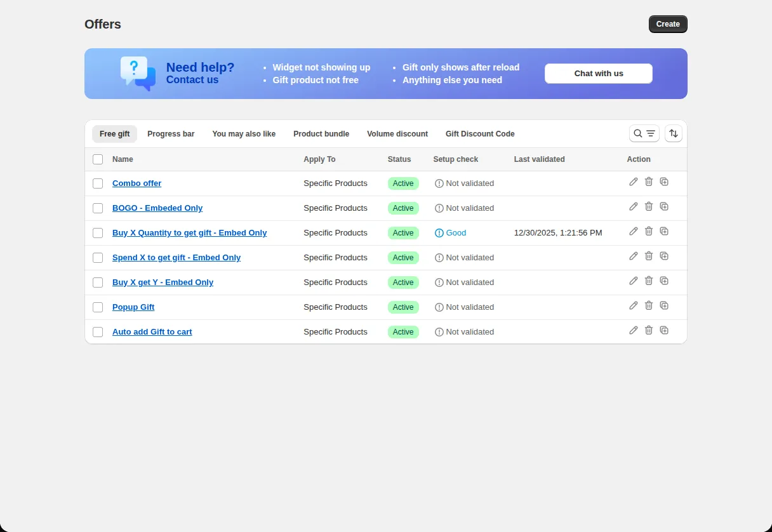Switch to the Progress bar tab
This screenshot has width=772, height=532.
coord(171,134)
